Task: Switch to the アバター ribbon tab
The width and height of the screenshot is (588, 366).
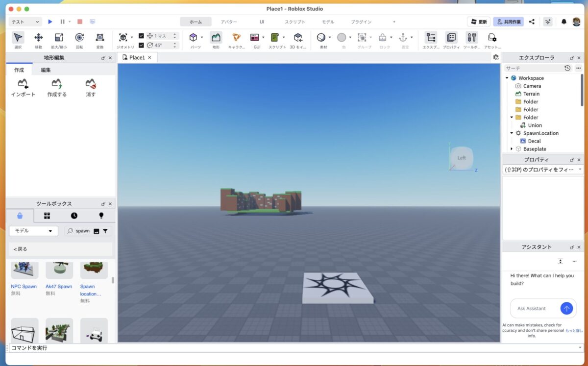Action: [228, 22]
